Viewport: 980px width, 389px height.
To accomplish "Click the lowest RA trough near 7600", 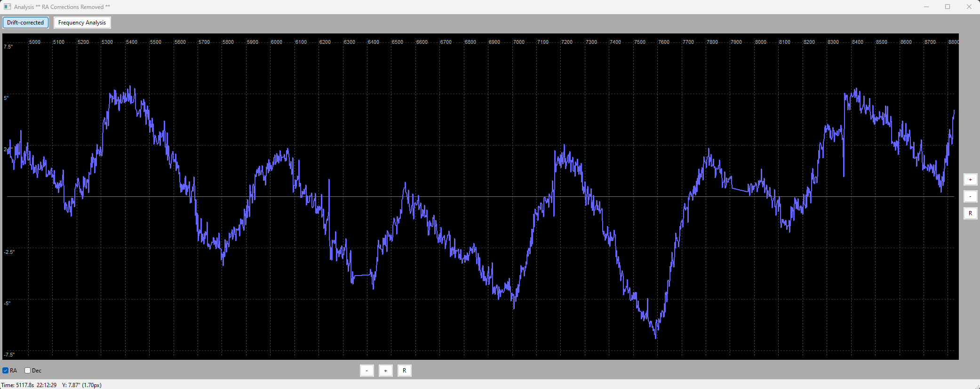I will 656,337.
